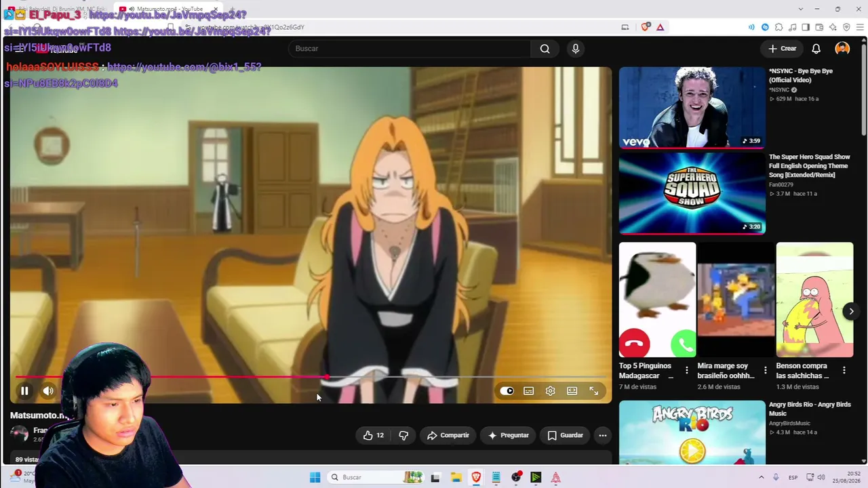Click the Brave Rewards triangle icon

tap(660, 27)
